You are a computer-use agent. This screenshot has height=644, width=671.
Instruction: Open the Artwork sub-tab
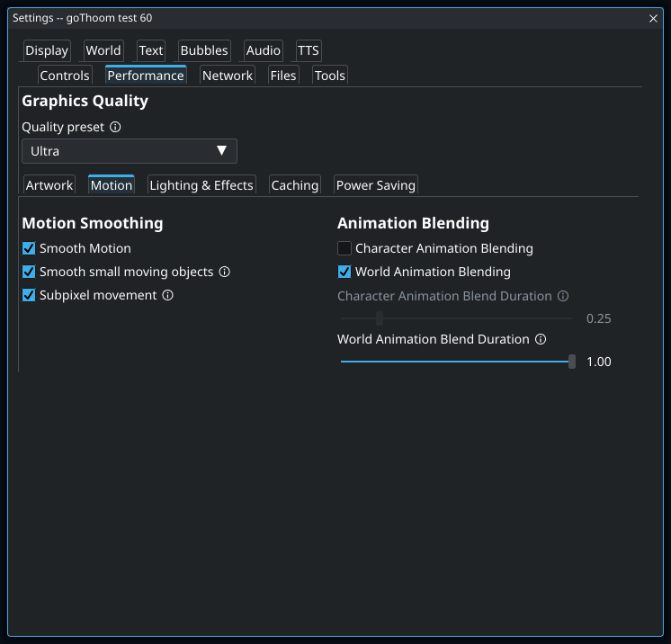(49, 185)
